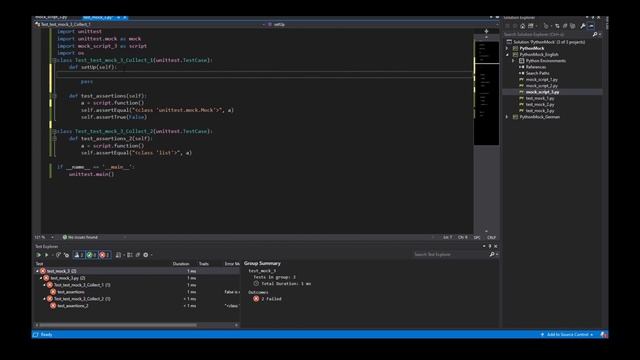The width and height of the screenshot is (640, 360).
Task: Select the References node
Action: (536, 67)
